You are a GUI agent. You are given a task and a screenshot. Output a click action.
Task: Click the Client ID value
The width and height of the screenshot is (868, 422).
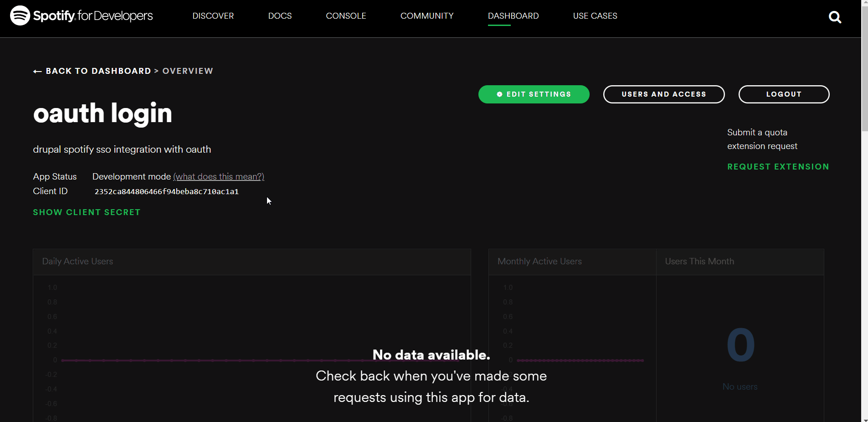[x=167, y=191]
